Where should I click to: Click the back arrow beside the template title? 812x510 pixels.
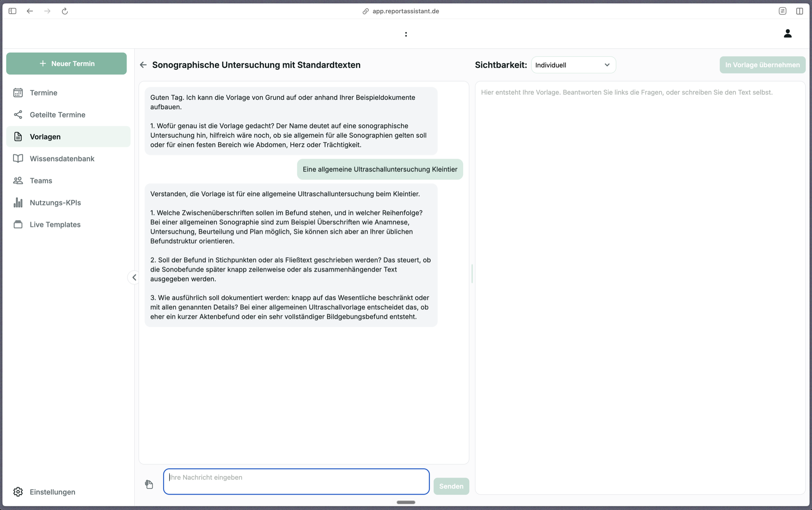click(x=143, y=65)
